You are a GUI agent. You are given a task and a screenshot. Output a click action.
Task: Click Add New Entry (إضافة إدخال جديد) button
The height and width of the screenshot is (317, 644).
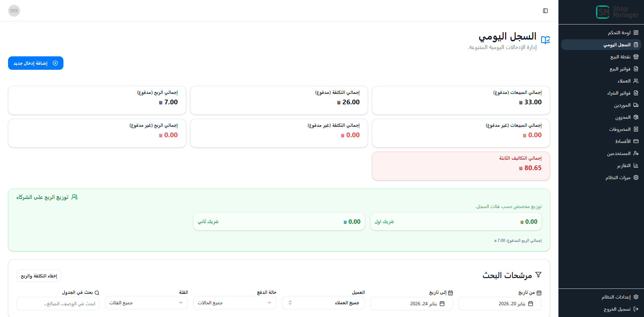[x=36, y=63]
